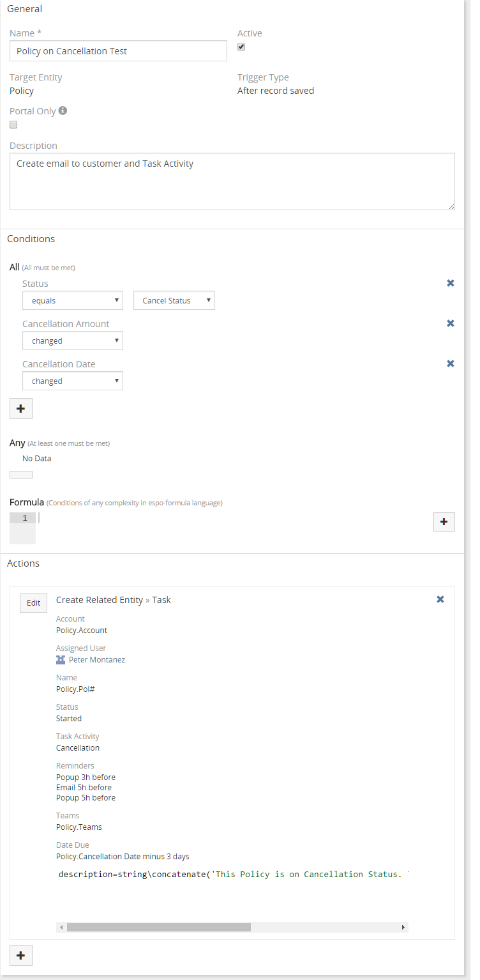Click the formula scrollbar right arrow
This screenshot has width=480, height=980.
[403, 927]
